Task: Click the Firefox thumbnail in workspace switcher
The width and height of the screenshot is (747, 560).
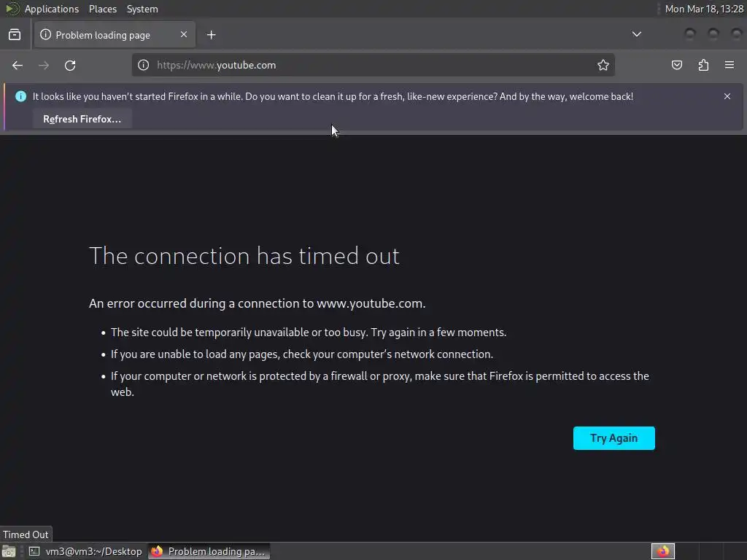Action: pyautogui.click(x=662, y=551)
